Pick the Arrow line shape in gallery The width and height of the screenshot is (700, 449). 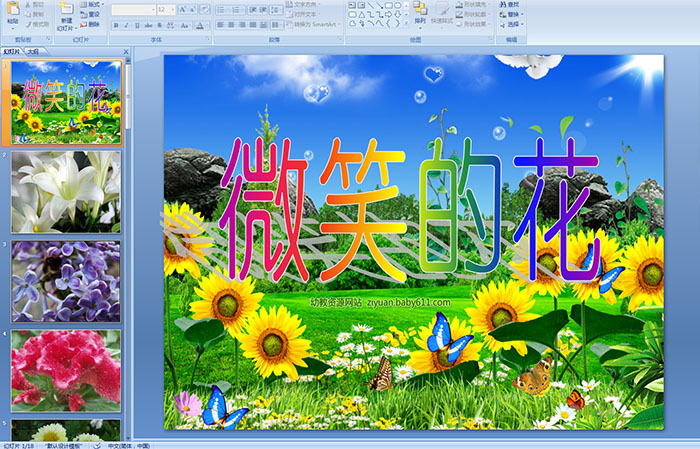tap(380, 5)
